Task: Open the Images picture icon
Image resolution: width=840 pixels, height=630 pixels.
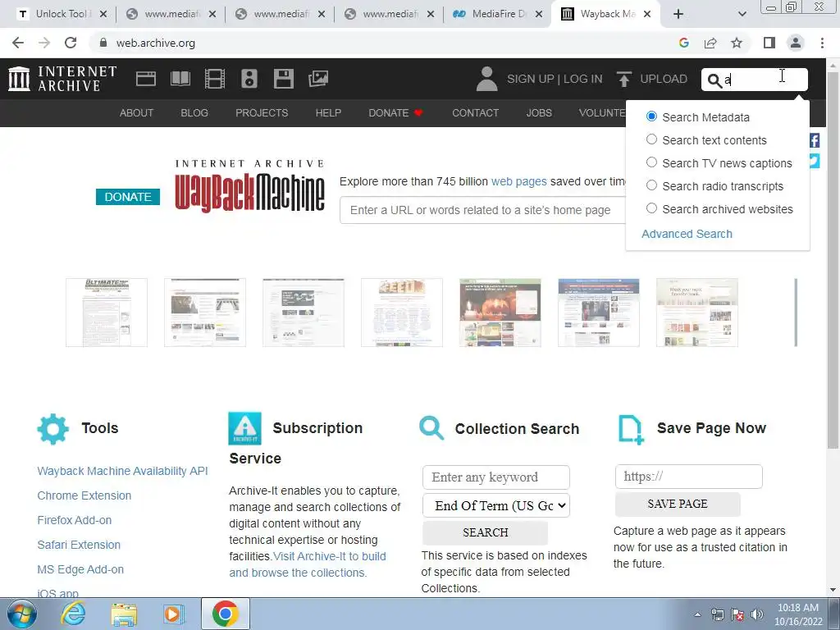Action: pyautogui.click(x=317, y=79)
